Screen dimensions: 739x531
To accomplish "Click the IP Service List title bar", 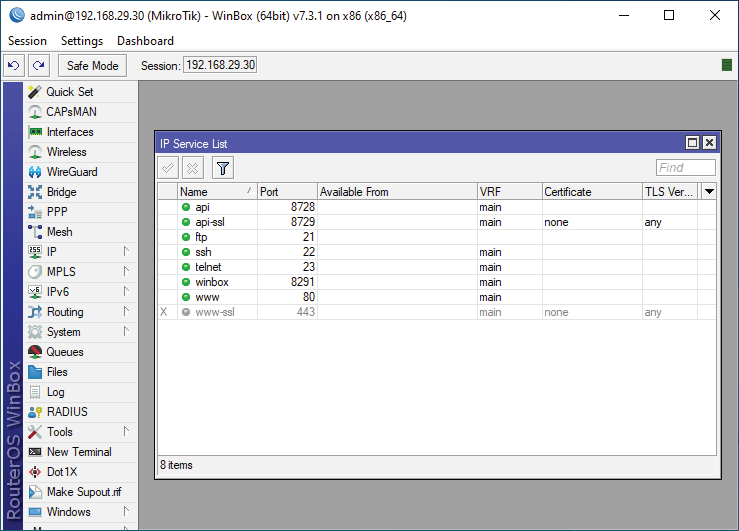I will click(x=419, y=143).
